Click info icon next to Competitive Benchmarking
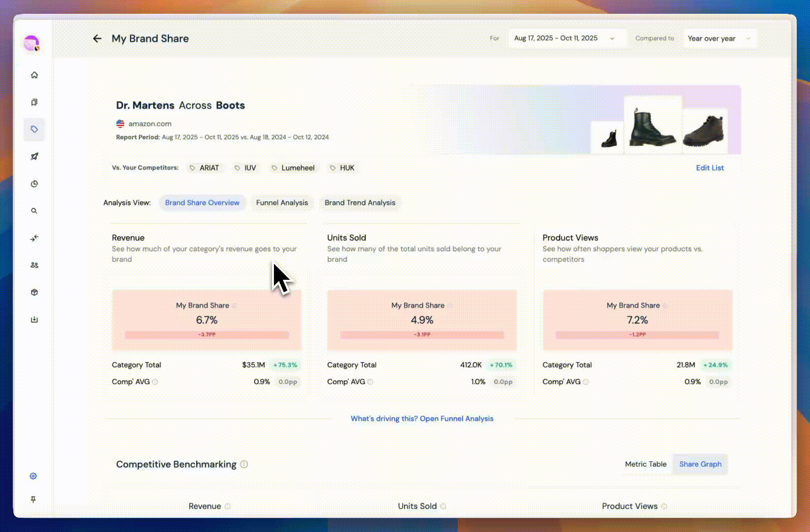Image resolution: width=810 pixels, height=532 pixels. (x=244, y=465)
